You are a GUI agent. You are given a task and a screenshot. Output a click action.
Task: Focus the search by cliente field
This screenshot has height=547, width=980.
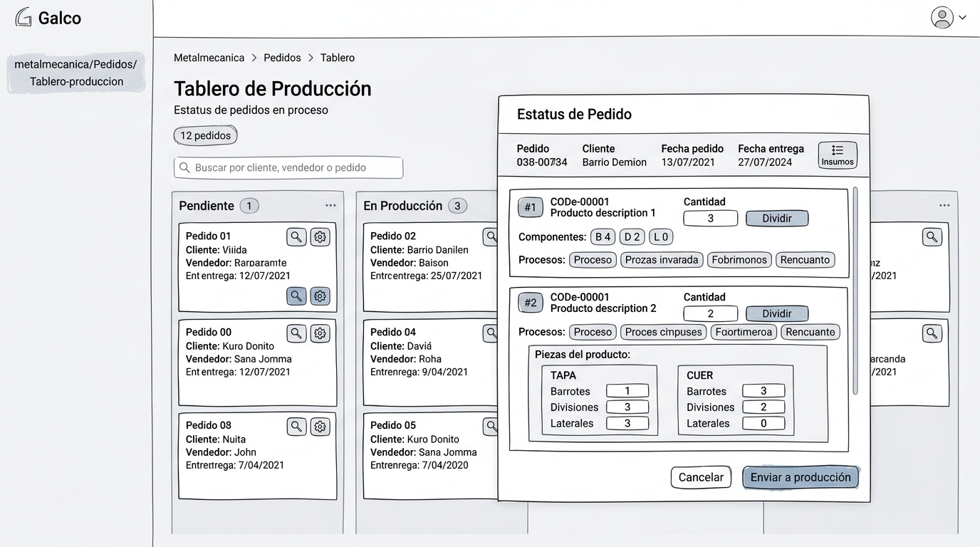click(x=288, y=167)
